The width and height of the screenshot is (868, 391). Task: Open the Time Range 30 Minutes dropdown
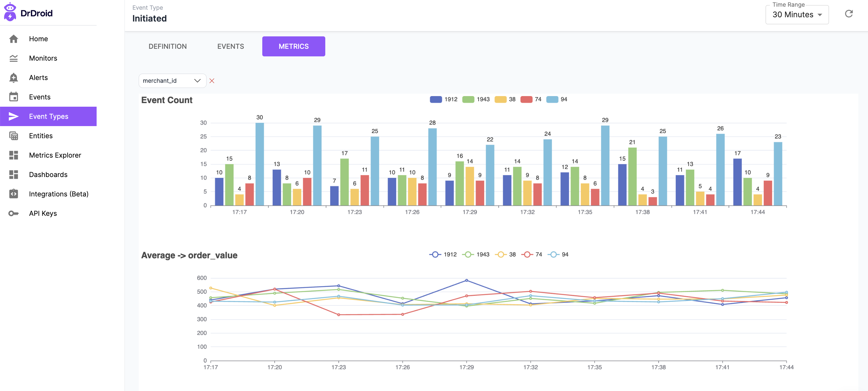(797, 15)
